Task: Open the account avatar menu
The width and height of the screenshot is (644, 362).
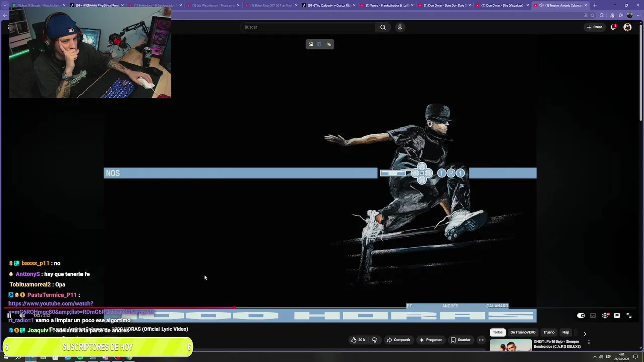Action: coord(627,27)
